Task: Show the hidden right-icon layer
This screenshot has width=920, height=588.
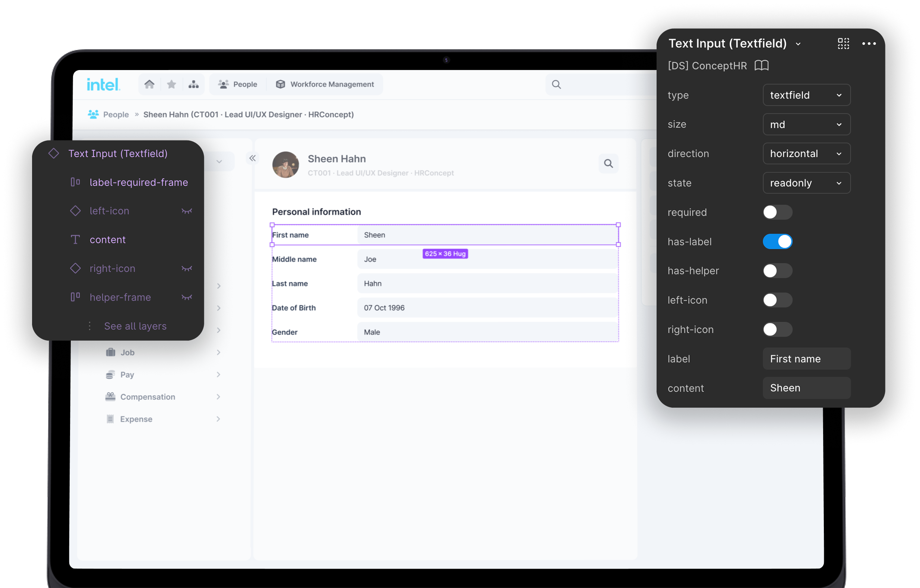Action: (186, 269)
